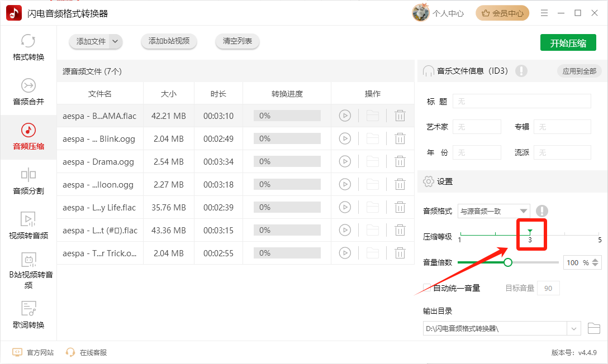Switch to 格式转换 in the sidebar
Viewport: 608px width, 364px height.
[28, 47]
